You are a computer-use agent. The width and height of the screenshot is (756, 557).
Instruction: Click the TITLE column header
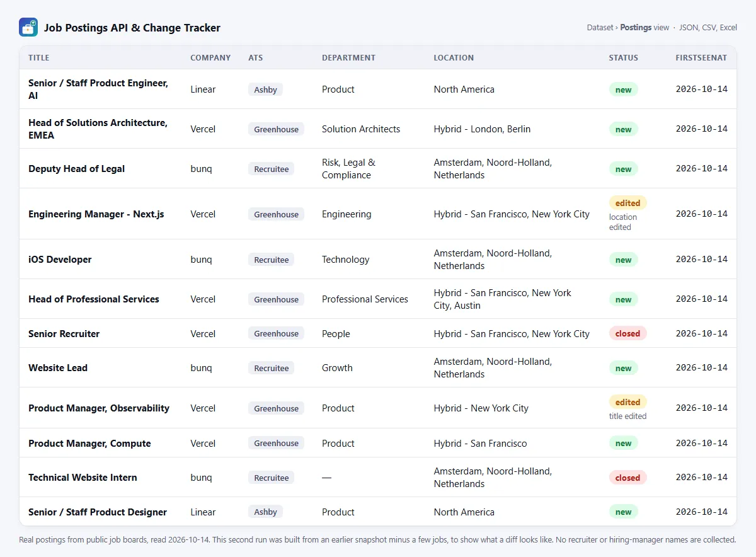tap(38, 57)
